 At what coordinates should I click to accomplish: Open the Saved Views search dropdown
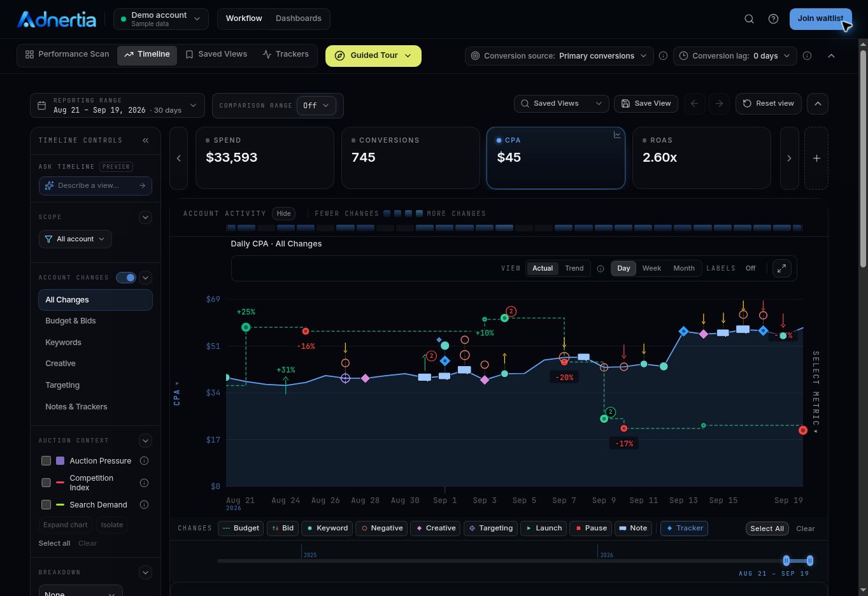click(x=561, y=104)
